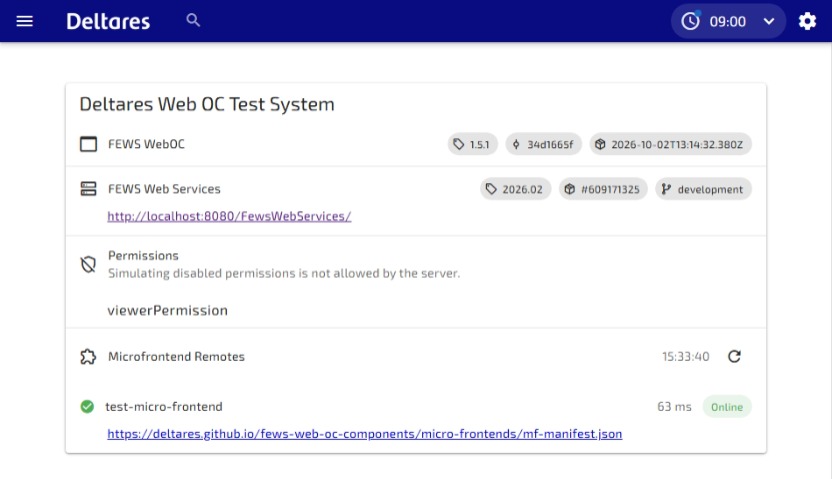Click the FEWS Web Services label

click(x=164, y=189)
